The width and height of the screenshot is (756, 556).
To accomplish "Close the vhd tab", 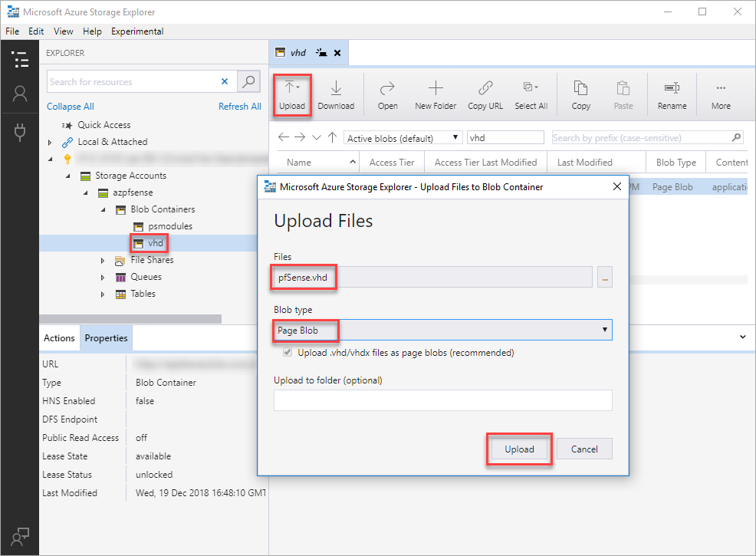I will 337,53.
